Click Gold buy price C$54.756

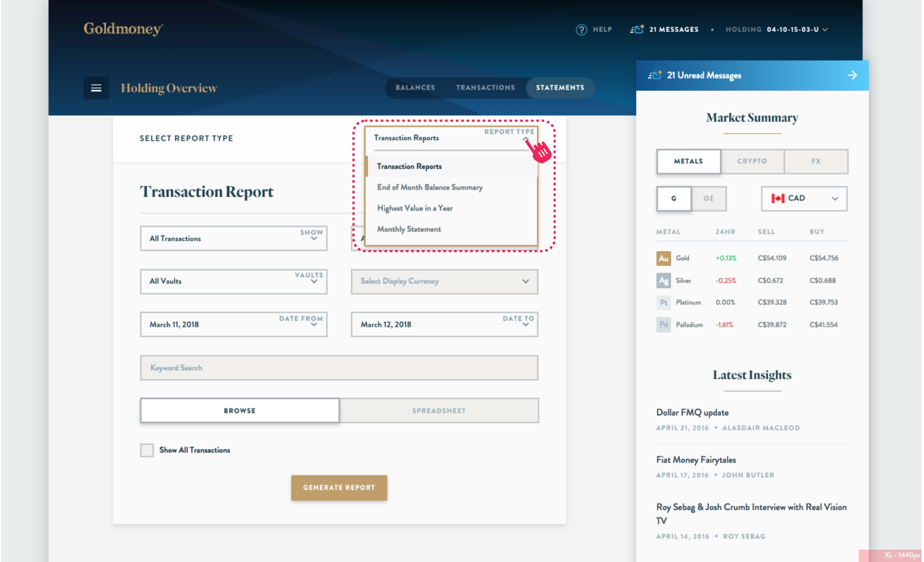[824, 258]
